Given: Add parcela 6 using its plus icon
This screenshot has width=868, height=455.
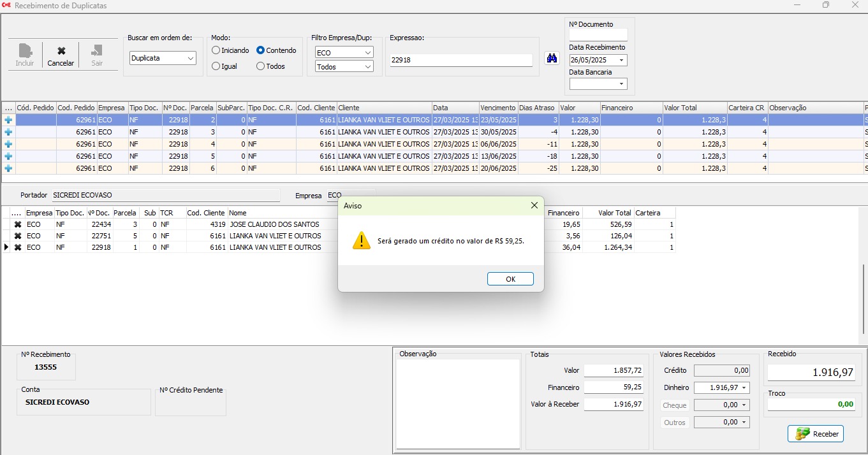Looking at the screenshot, I should pyautogui.click(x=9, y=168).
